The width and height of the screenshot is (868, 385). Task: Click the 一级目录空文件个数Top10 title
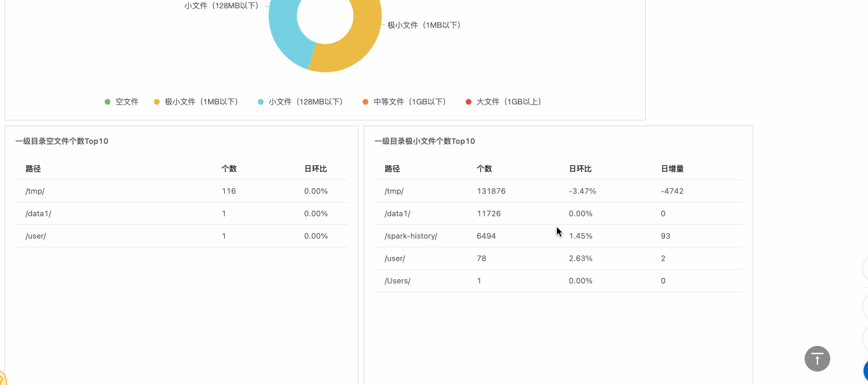(x=62, y=141)
